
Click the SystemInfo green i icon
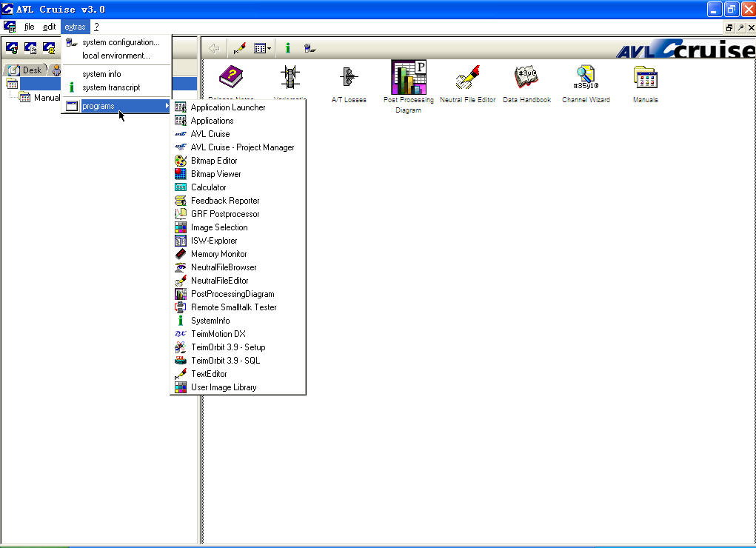tap(181, 321)
